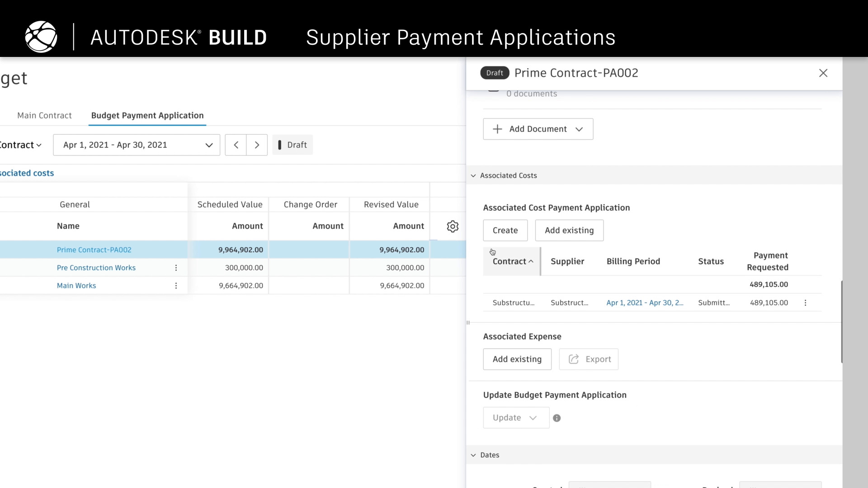Open options menu for Pre Construction Works
Viewport: 868px width, 488px height.
[176, 268]
